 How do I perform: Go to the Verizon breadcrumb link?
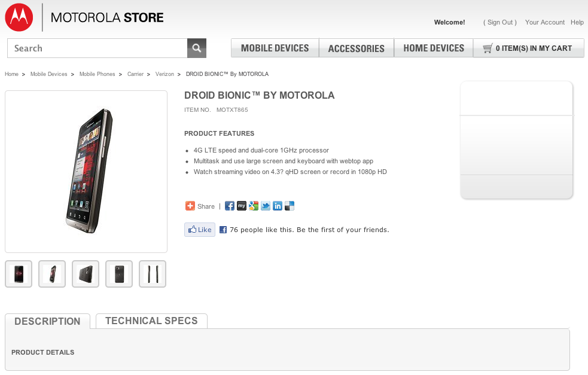click(164, 74)
